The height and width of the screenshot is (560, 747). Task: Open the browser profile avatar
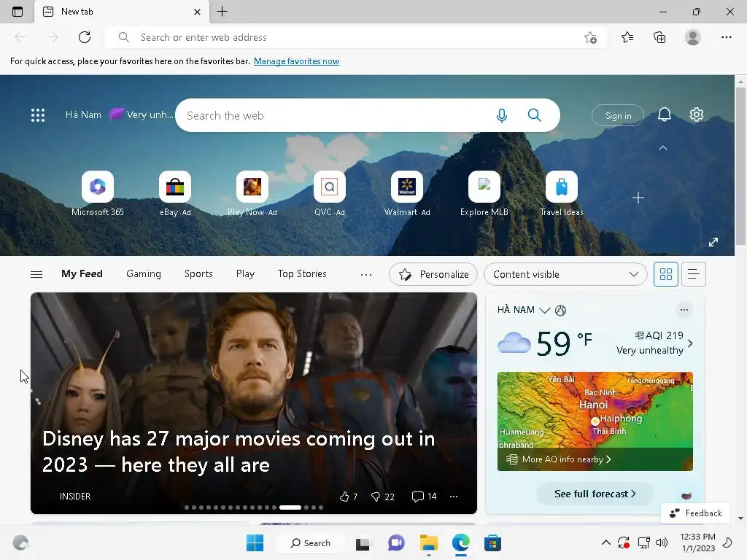click(x=693, y=37)
